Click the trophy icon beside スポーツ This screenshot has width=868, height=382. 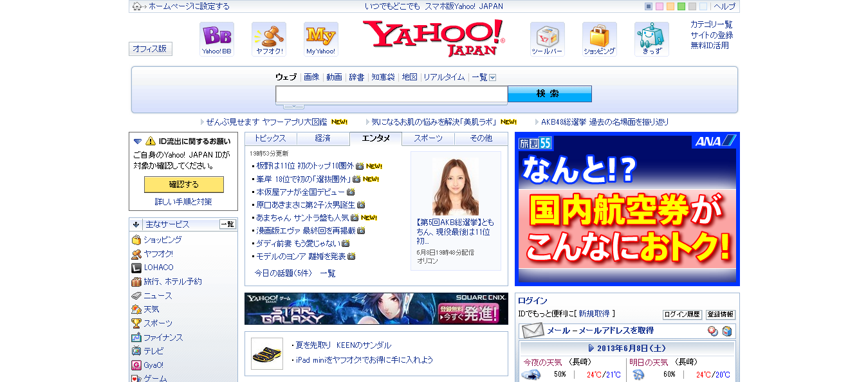(x=136, y=323)
